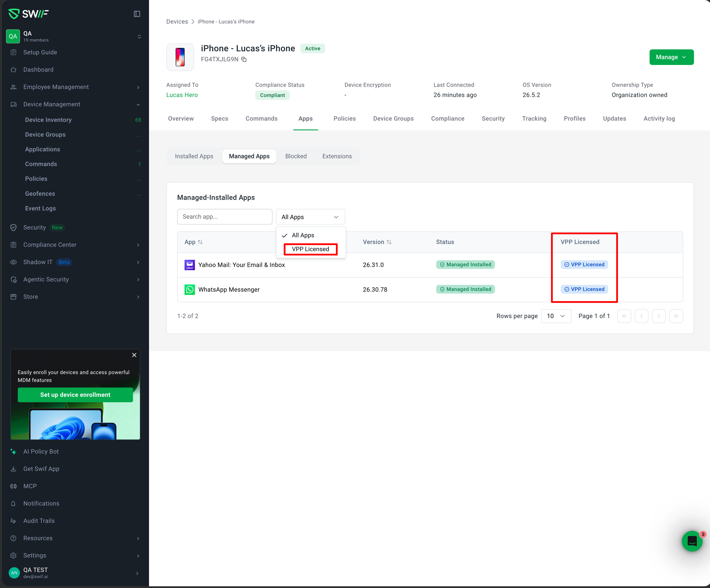The height and width of the screenshot is (588, 710).
Task: Choose VPP Licensed from filter menu
Action: (x=310, y=249)
